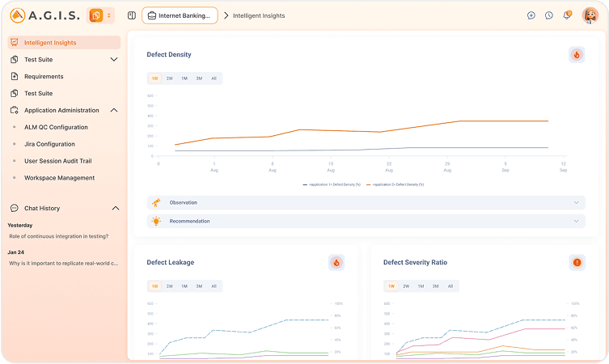Click the Defect Density flame icon
Image resolution: width=609 pixels, height=364 pixels.
pos(576,55)
